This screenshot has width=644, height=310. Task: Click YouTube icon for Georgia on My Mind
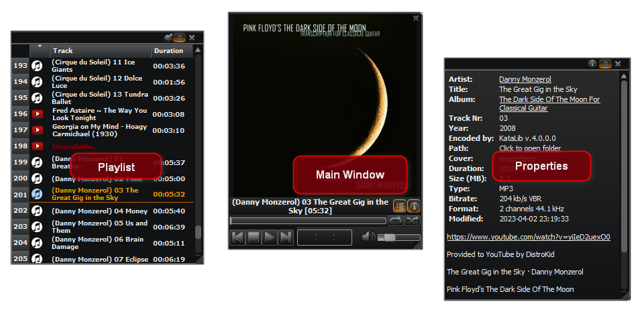click(38, 130)
